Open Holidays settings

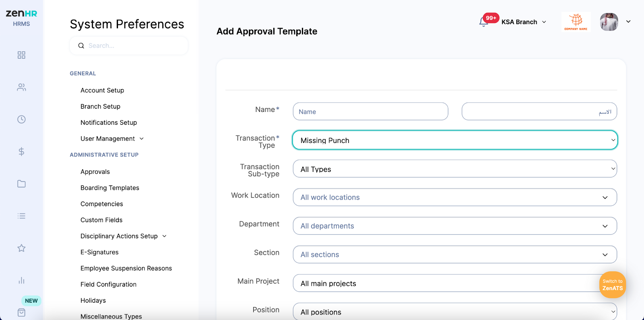(93, 300)
